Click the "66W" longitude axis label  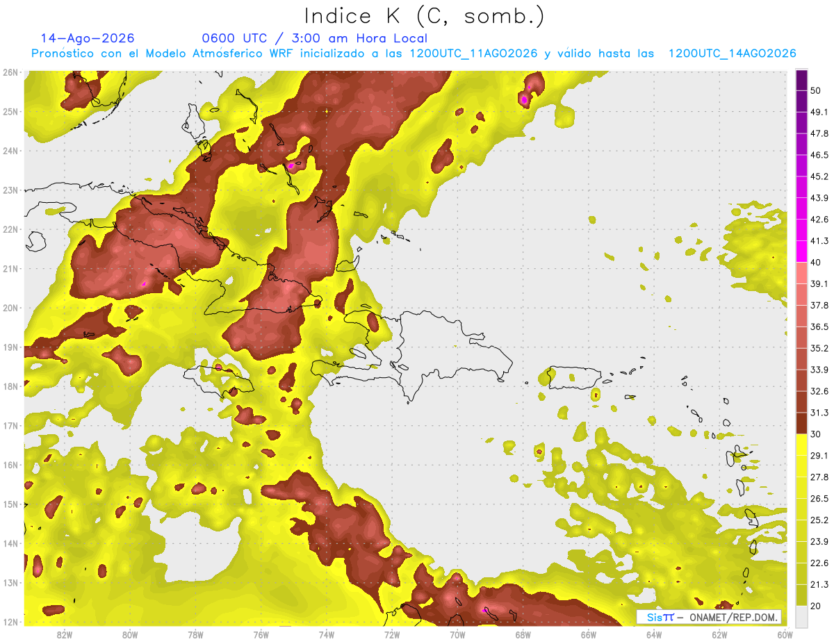[588, 634]
